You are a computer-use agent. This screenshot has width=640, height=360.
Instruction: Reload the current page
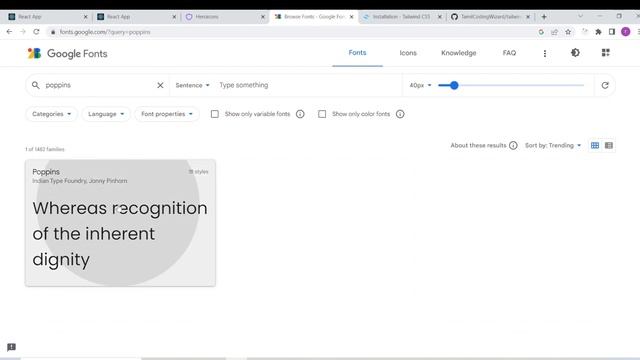pos(36,32)
